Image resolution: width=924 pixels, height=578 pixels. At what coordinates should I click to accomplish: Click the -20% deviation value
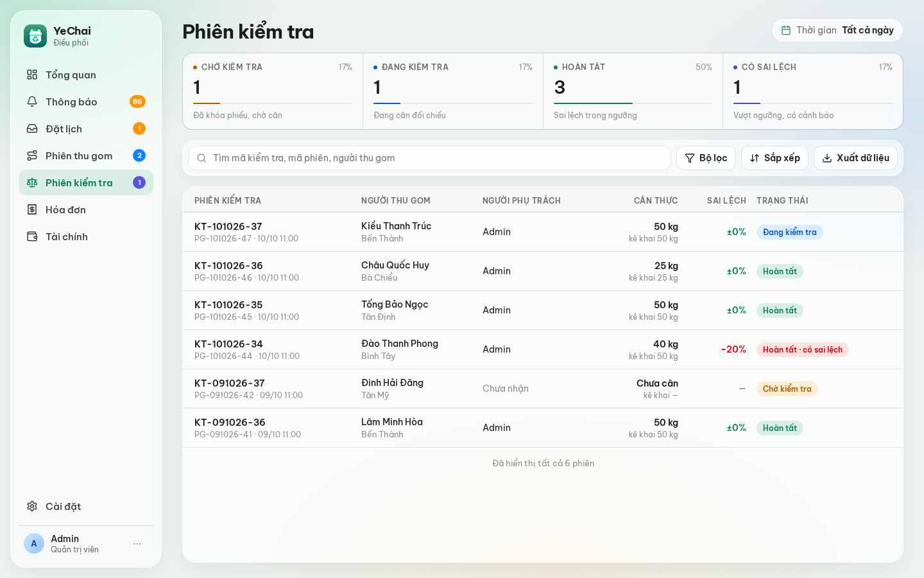coord(733,349)
